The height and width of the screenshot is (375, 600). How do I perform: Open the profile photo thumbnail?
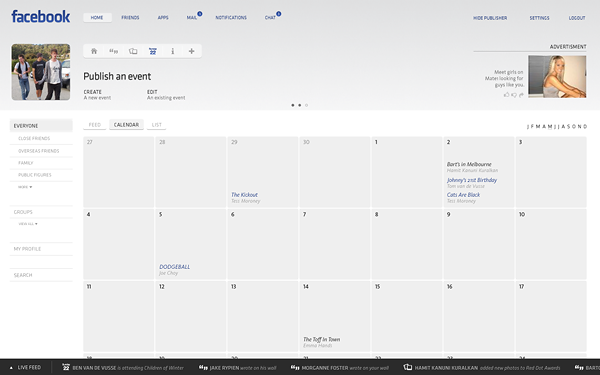pos(41,72)
